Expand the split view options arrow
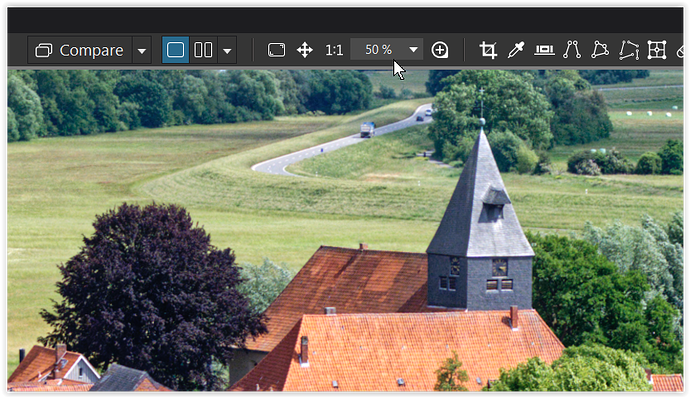The image size is (690, 397). pyautogui.click(x=227, y=51)
